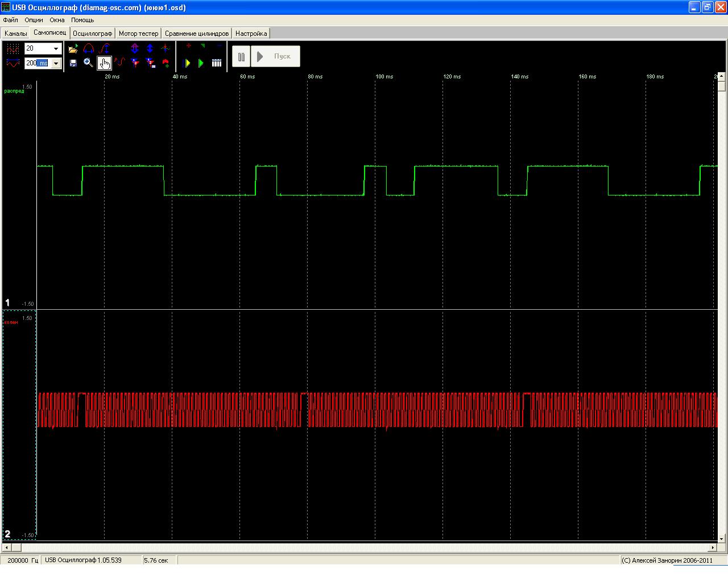
Task: Click the red shape with green plus icon
Action: tap(166, 63)
